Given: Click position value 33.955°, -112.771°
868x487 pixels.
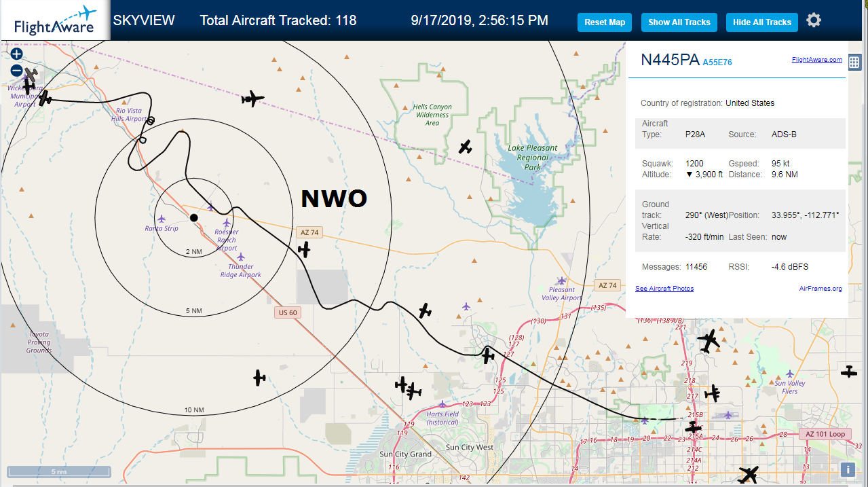Looking at the screenshot, I should 806,215.
